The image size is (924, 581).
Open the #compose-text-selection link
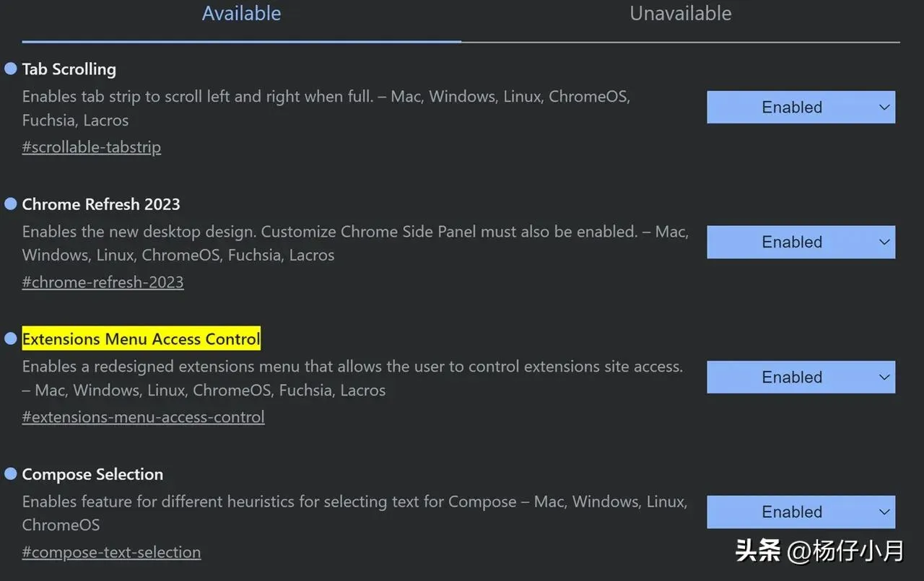pos(111,552)
